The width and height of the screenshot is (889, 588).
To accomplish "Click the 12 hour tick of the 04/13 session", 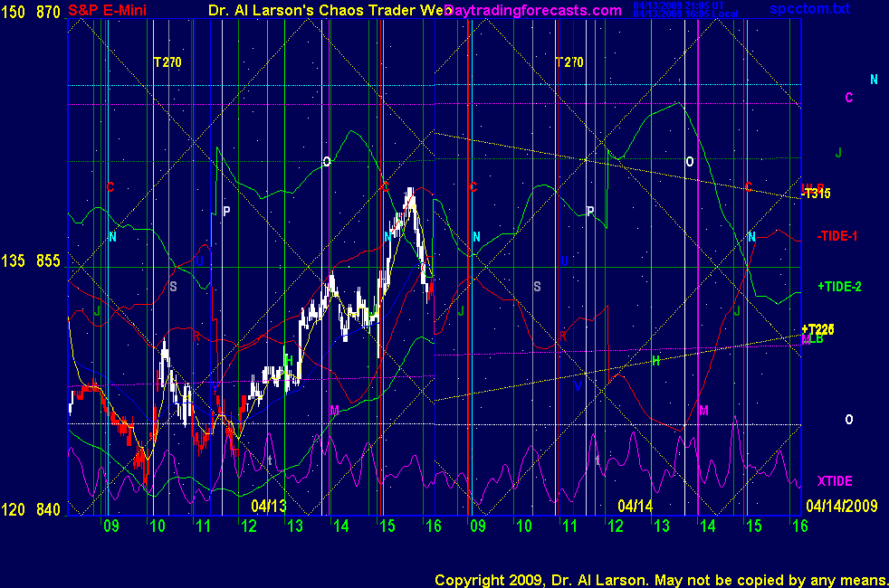I will (249, 526).
